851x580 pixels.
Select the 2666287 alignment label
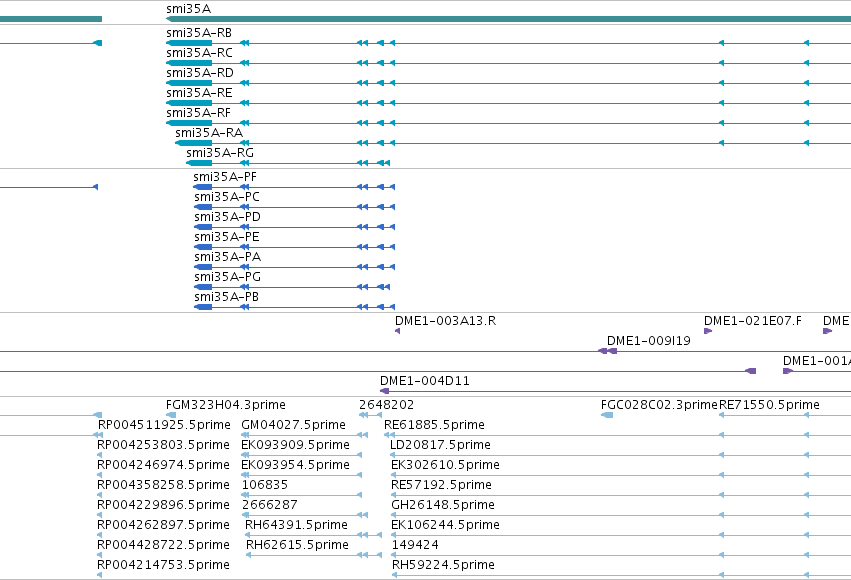270,505
